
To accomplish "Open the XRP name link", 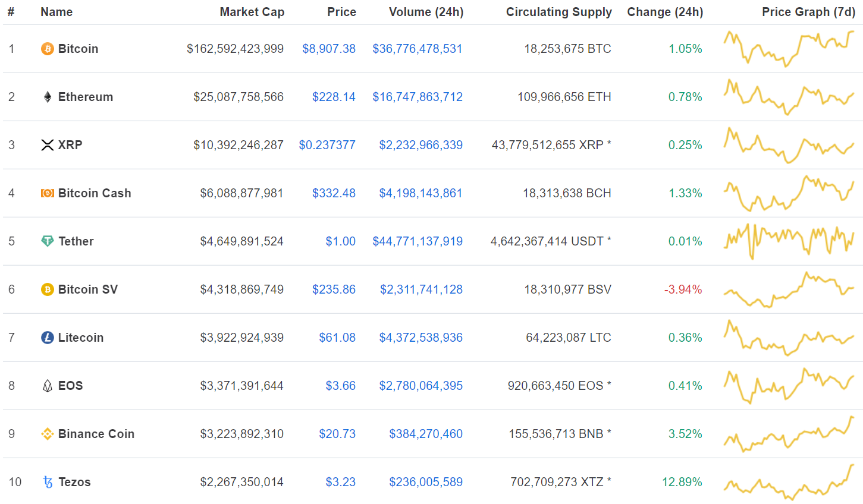I will 70,145.
